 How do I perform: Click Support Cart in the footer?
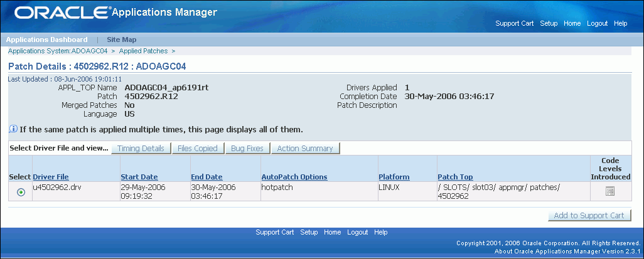point(275,232)
